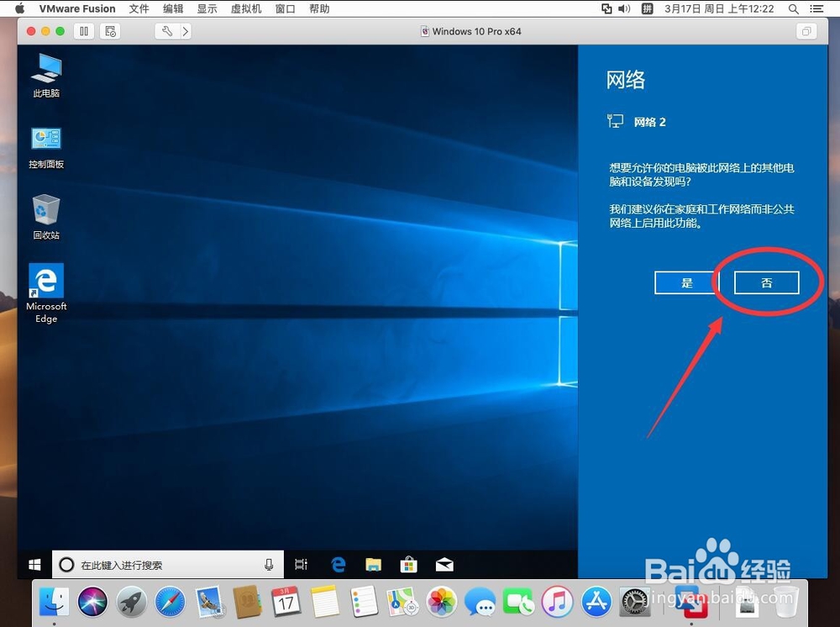The height and width of the screenshot is (627, 840).
Task: Click the 是 (Yes) button
Action: (x=687, y=282)
